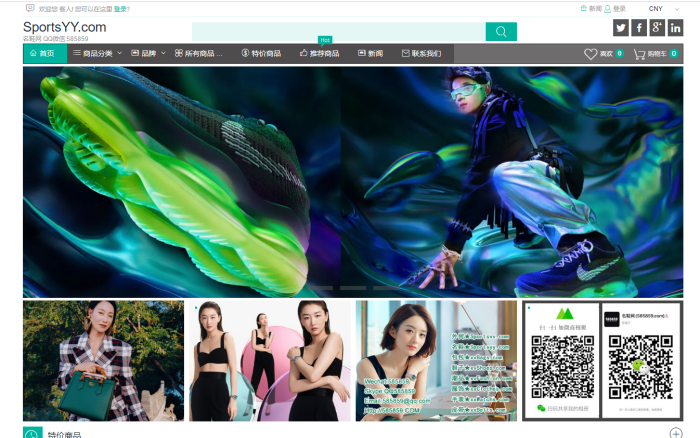Image resolution: width=700 pixels, height=438 pixels.
Task: Open the green handbag promo image
Action: (x=104, y=360)
